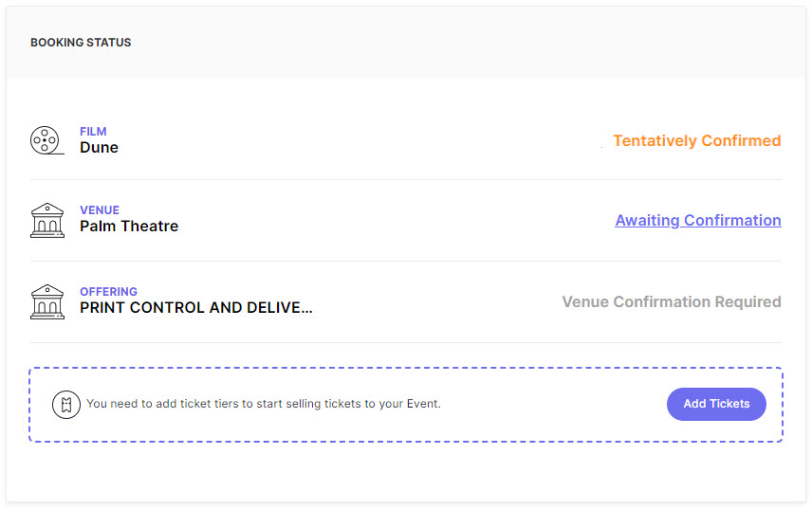Select the Dune film title
812x509 pixels.
pos(99,148)
